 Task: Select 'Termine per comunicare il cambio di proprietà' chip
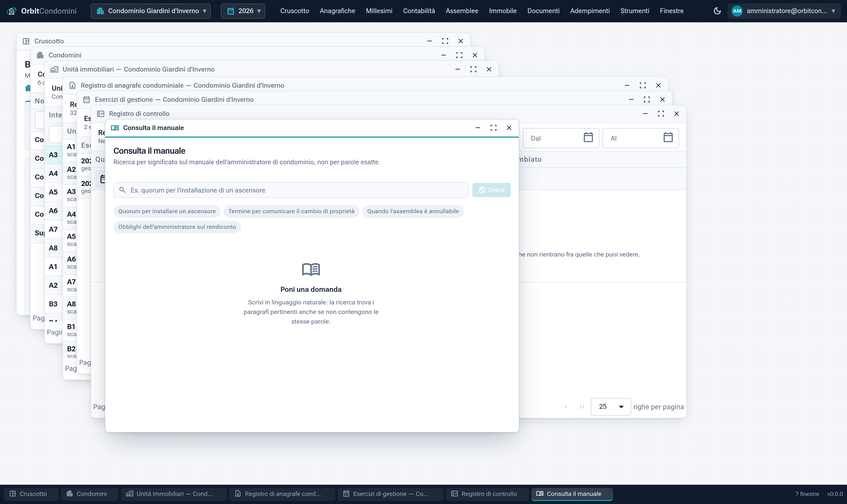click(291, 211)
